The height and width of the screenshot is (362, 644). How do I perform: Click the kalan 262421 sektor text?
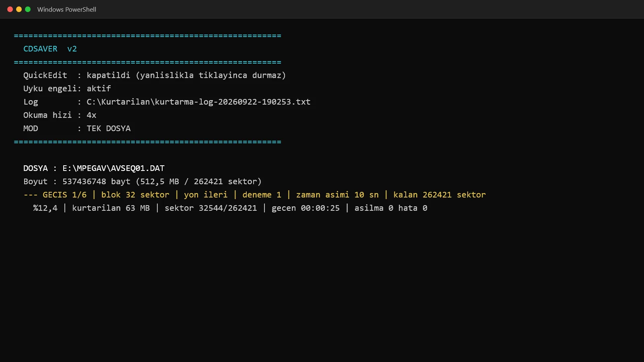(440, 195)
